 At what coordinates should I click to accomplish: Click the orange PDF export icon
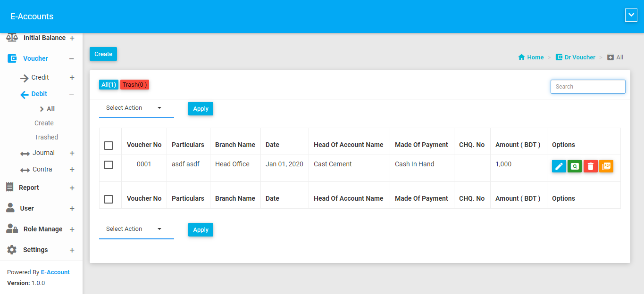click(606, 166)
